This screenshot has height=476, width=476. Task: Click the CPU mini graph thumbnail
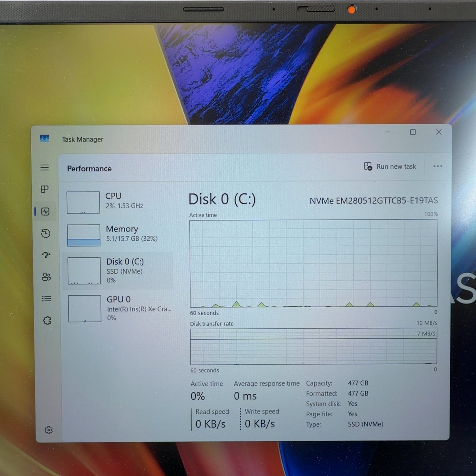pos(83,203)
